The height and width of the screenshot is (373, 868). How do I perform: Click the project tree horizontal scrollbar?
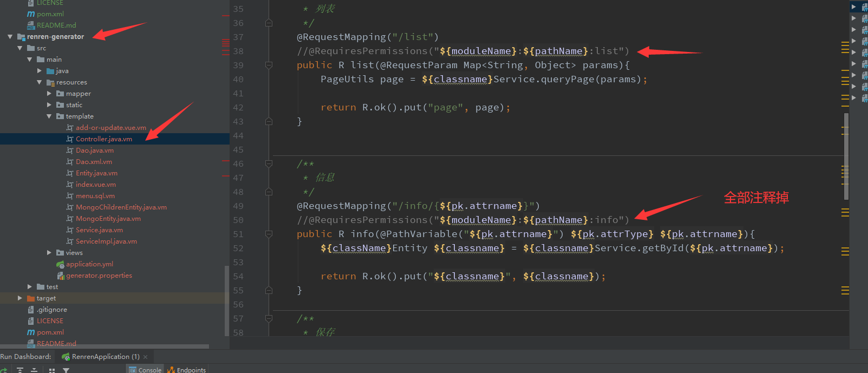(105, 346)
